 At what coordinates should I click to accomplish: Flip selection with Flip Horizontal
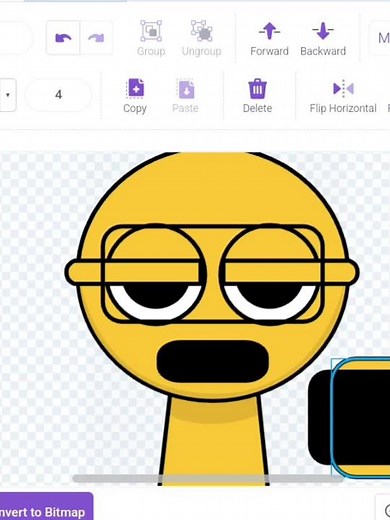coord(343,96)
